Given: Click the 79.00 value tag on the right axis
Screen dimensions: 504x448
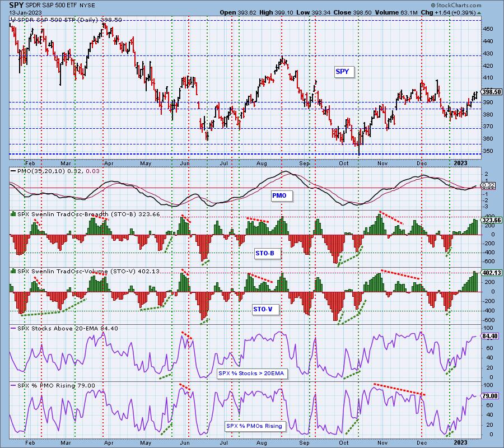Looking at the screenshot, I should 490,395.
